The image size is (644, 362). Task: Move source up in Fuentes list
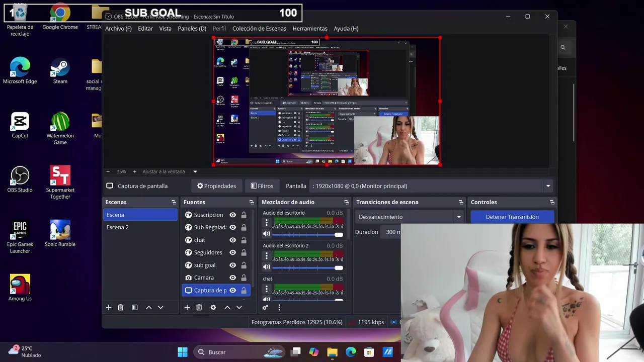(x=227, y=307)
